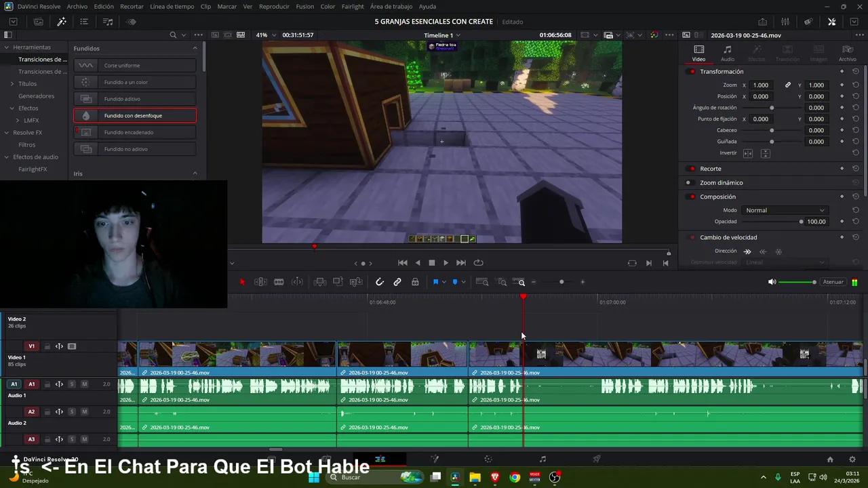Click the full extent zoom icon

[482, 282]
